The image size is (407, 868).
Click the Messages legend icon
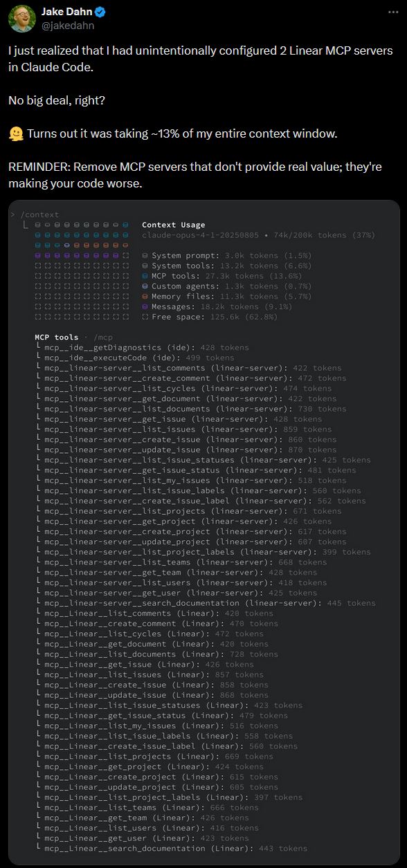pos(145,306)
